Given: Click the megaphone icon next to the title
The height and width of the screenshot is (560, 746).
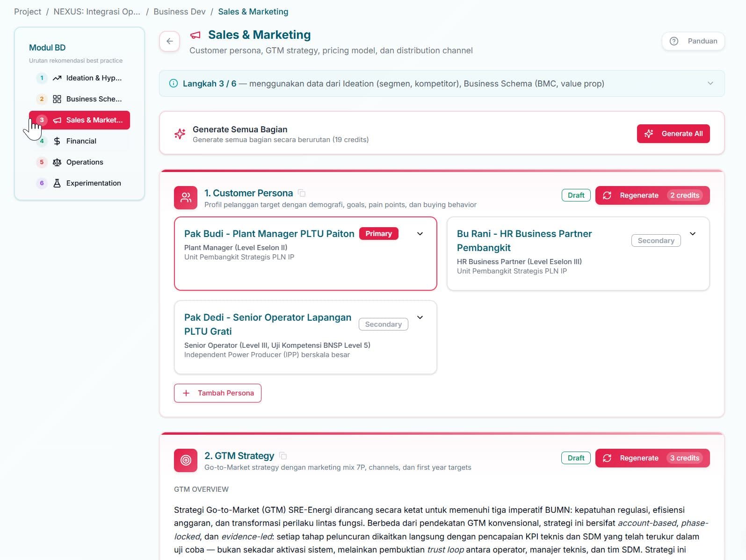Looking at the screenshot, I should [196, 35].
